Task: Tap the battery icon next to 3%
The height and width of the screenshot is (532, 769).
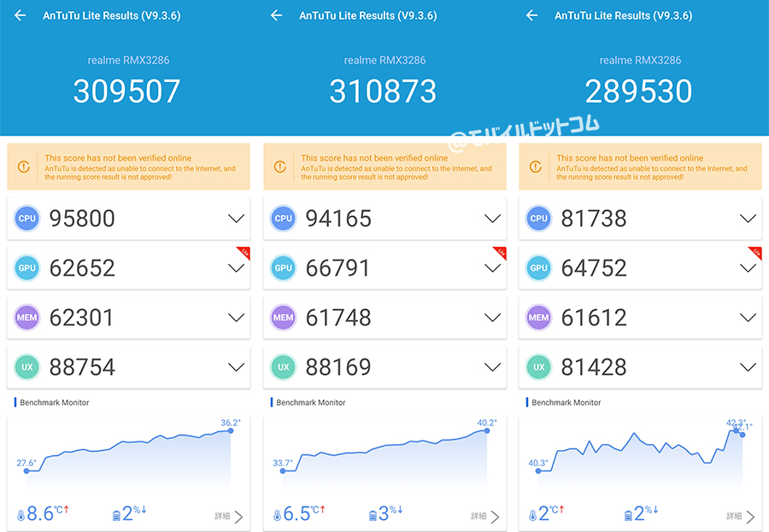Action: pos(373,515)
